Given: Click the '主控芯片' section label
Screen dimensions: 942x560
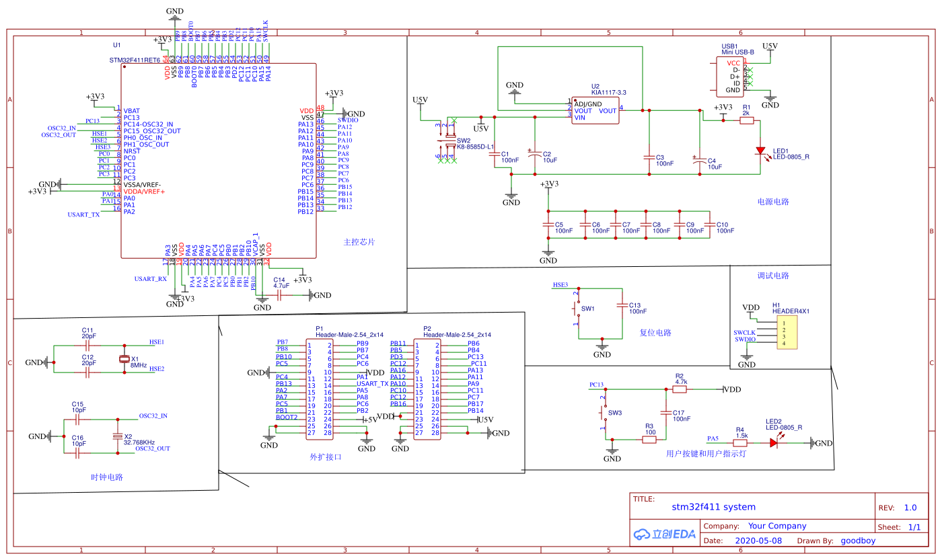Looking at the screenshot, I should click(359, 242).
